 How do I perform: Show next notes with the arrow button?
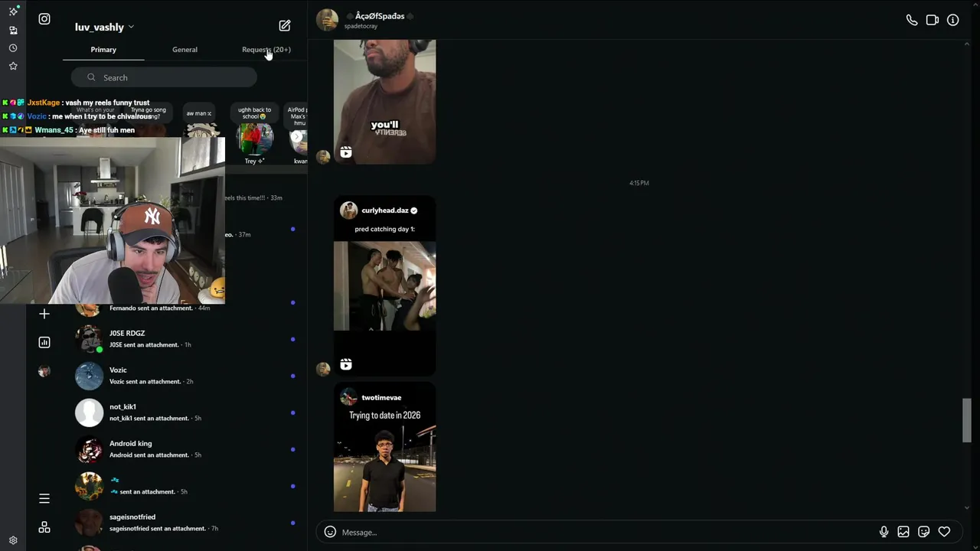click(297, 136)
